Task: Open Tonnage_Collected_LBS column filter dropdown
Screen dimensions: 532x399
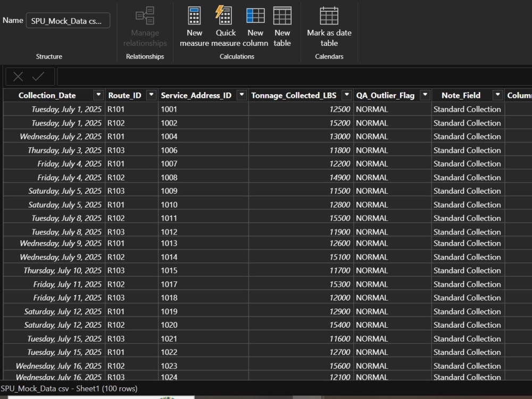Action: (x=346, y=95)
